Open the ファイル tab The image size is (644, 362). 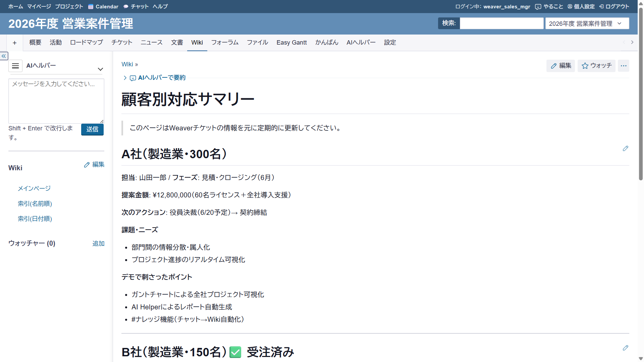(258, 43)
